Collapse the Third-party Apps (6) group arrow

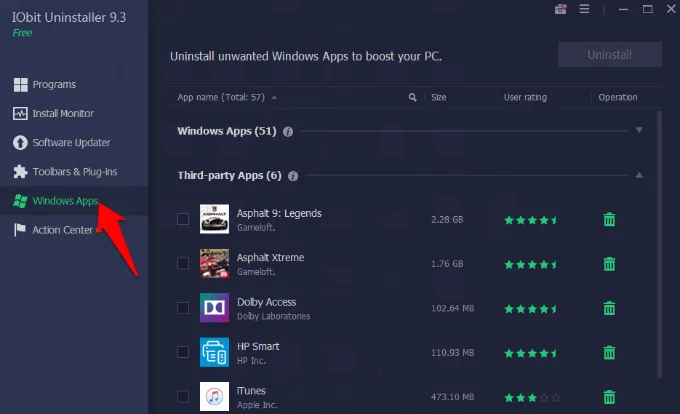[639, 175]
